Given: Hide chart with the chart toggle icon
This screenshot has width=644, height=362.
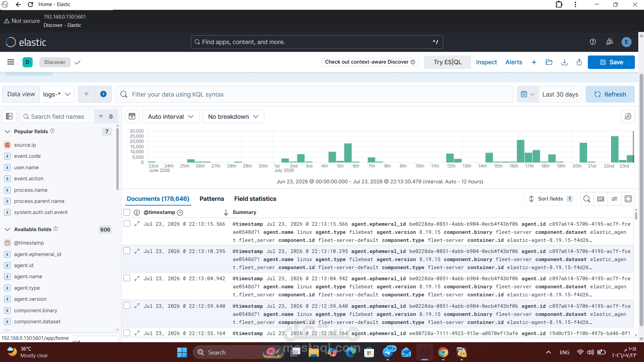Looking at the screenshot, I should click(132, 116).
